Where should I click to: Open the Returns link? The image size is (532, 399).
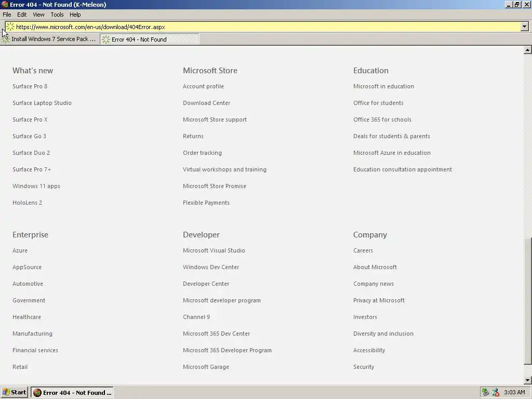(193, 136)
